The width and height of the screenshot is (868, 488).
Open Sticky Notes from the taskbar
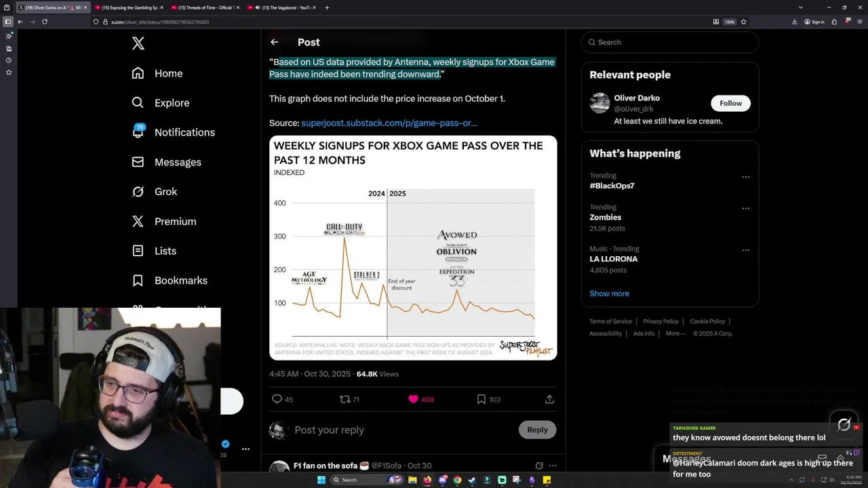(547, 480)
